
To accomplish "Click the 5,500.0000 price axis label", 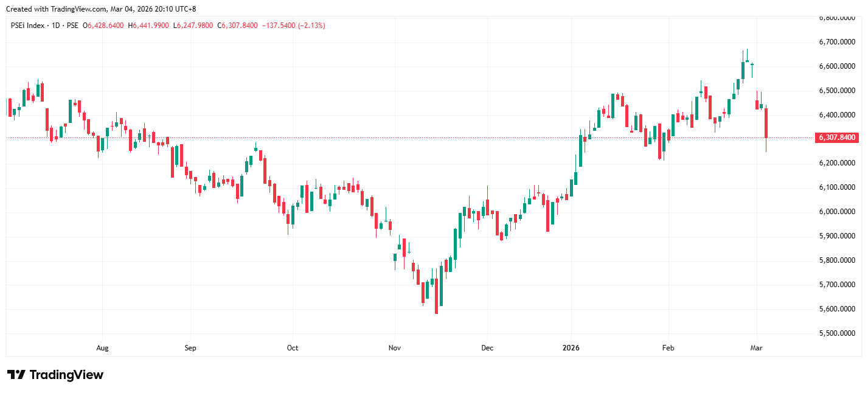I will point(837,333).
